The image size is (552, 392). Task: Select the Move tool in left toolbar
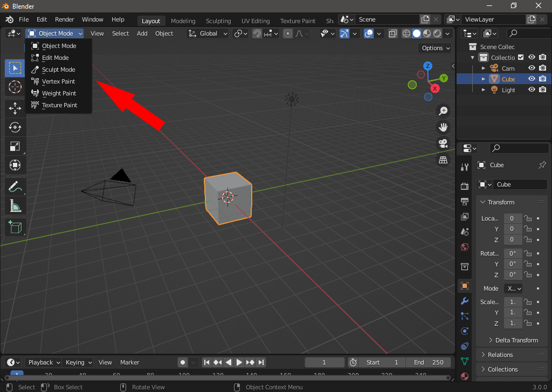(x=15, y=108)
